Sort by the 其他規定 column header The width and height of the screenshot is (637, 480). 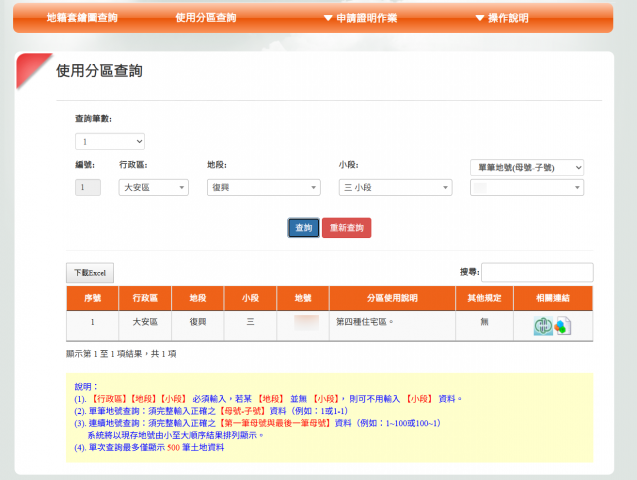pos(484,298)
